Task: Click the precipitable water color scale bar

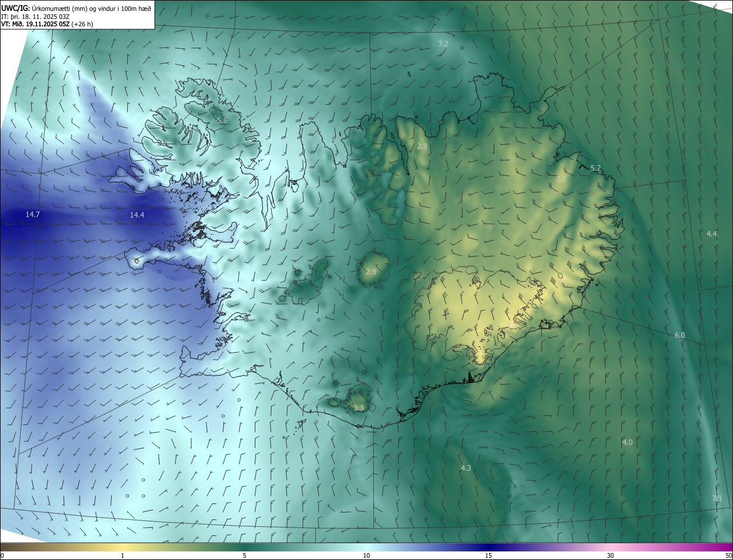Action: (366, 547)
